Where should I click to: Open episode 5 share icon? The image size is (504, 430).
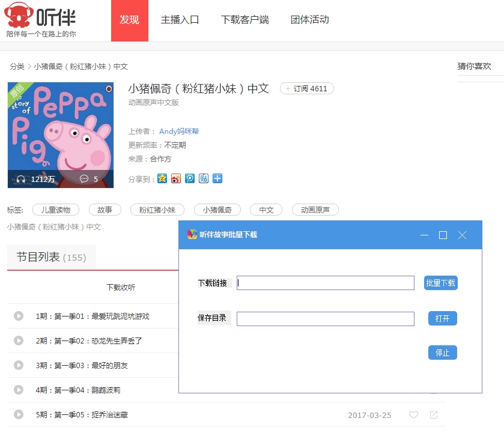tap(434, 415)
